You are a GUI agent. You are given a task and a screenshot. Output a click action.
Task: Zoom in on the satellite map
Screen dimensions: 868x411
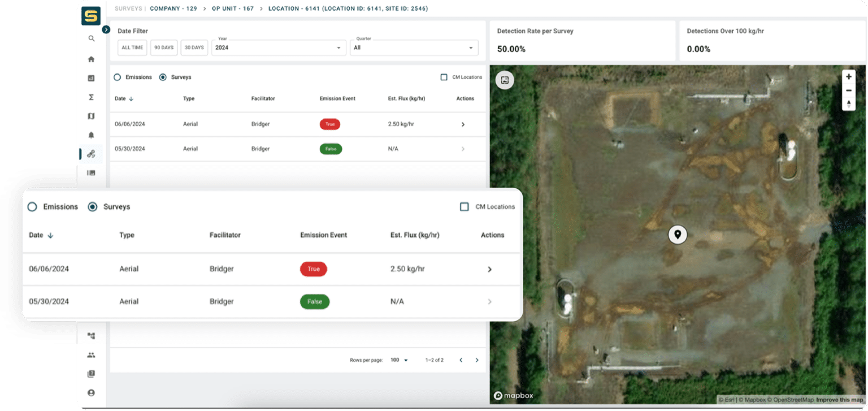[848, 77]
